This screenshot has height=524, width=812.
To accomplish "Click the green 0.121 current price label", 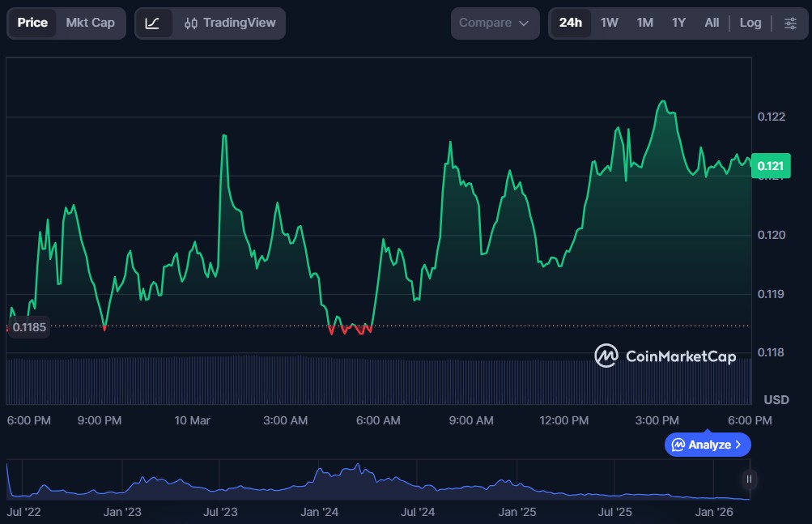I will coord(769,166).
